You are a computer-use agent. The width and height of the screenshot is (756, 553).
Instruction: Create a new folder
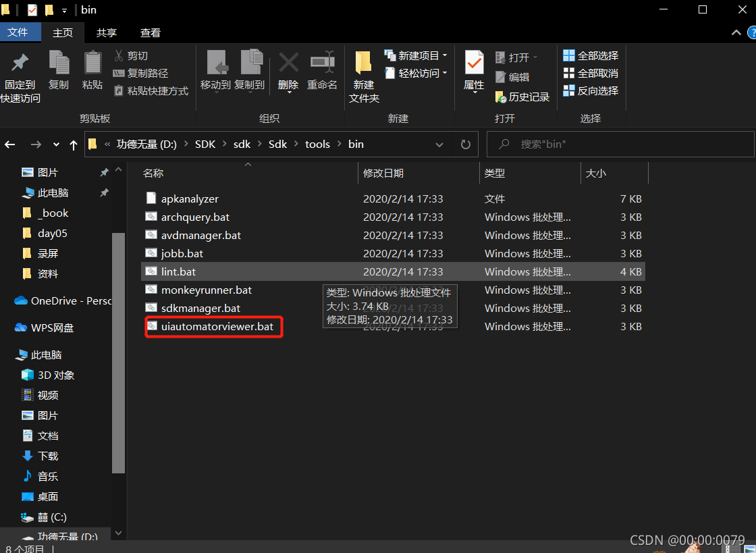tap(364, 77)
